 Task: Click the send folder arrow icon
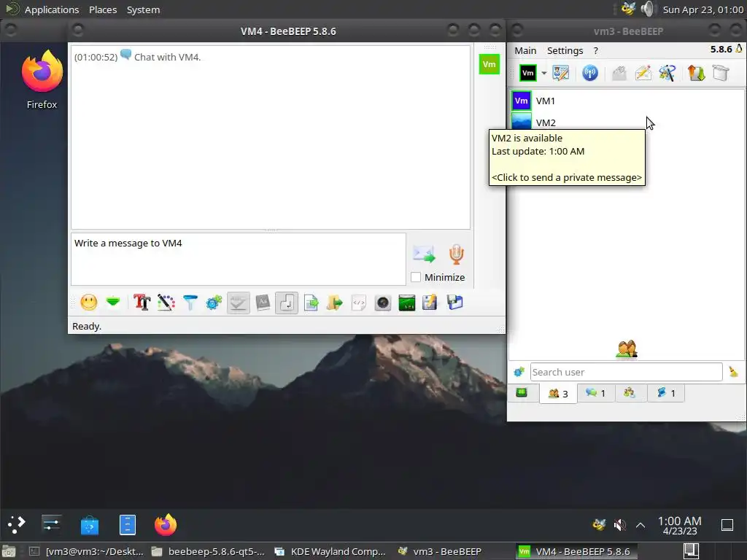335,303
